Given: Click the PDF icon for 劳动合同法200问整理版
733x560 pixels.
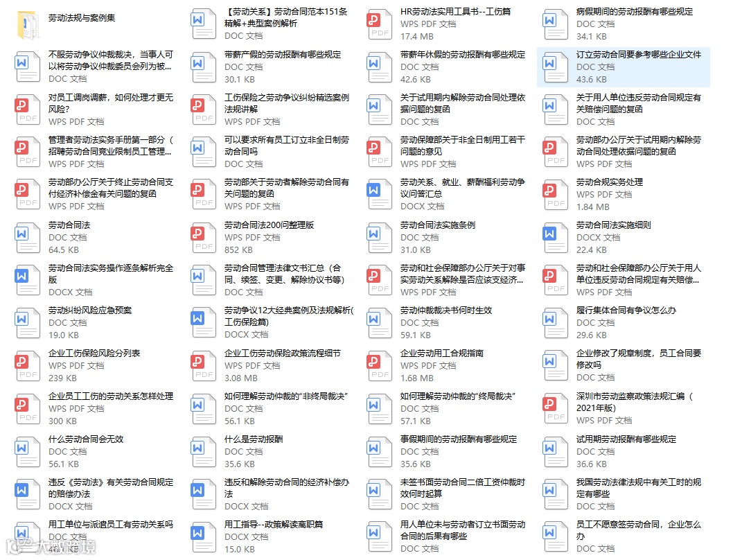Looking at the screenshot, I should [204, 238].
